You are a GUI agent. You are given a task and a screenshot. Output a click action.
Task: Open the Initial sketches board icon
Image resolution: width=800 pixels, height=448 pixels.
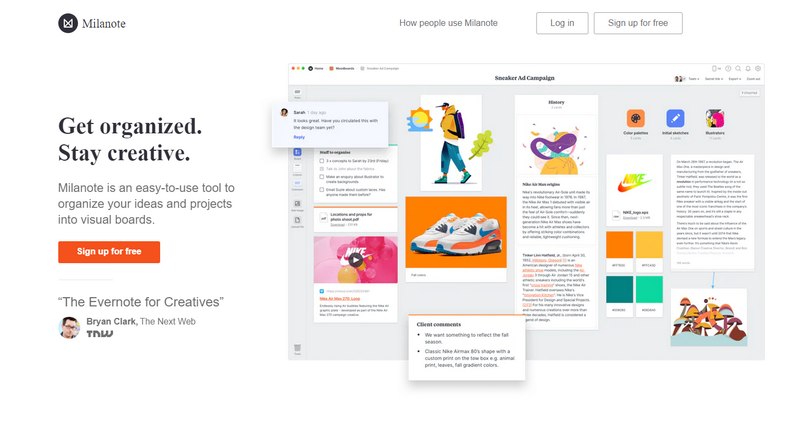coord(675,118)
